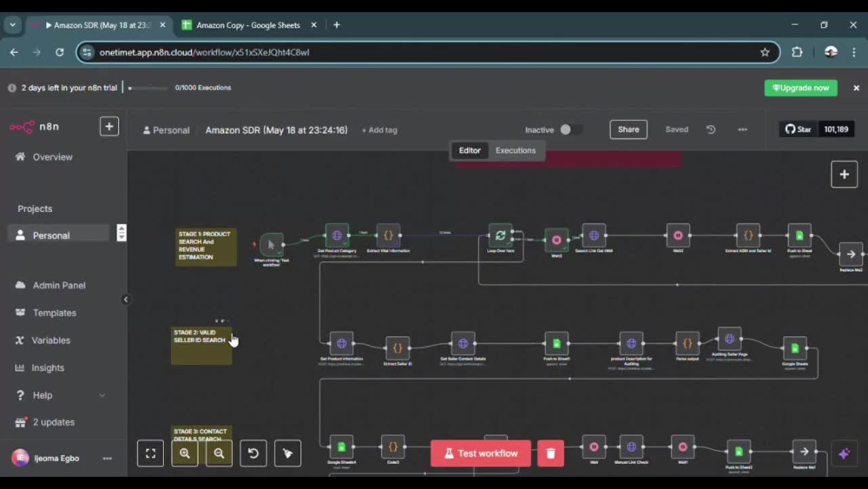Open the Auditing Seller Page node
This screenshot has width=868, height=489.
[729, 339]
